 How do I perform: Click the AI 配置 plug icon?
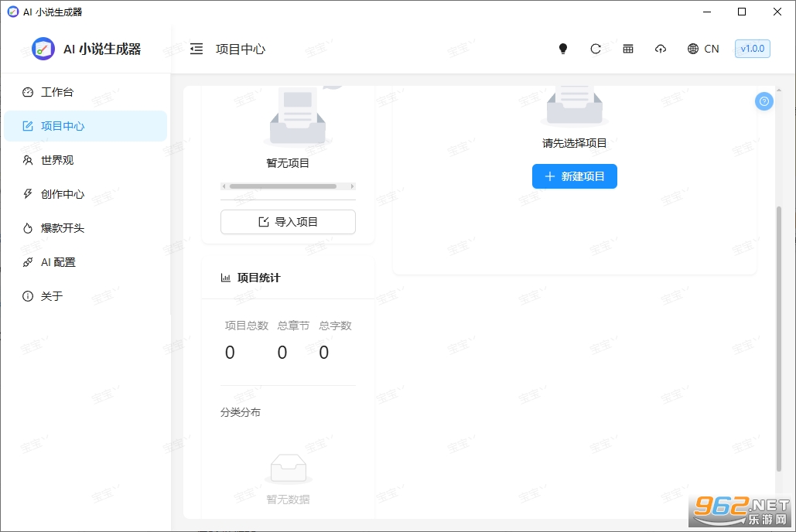pos(28,262)
